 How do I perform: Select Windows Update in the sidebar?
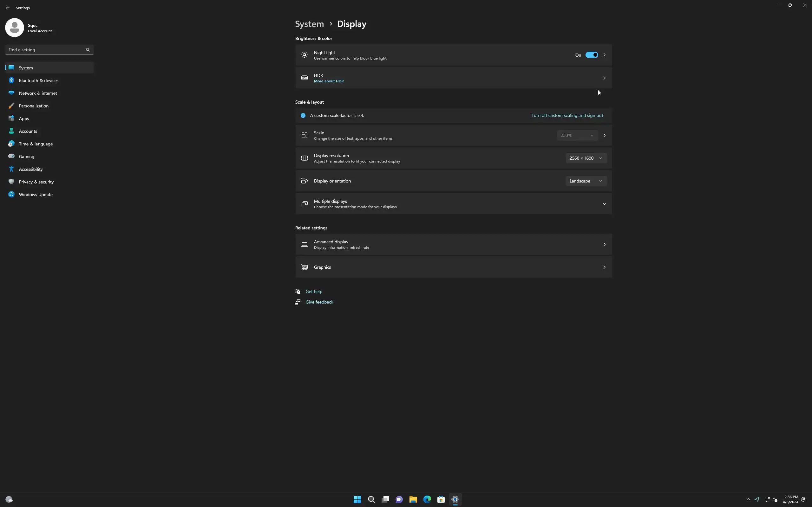pyautogui.click(x=36, y=195)
